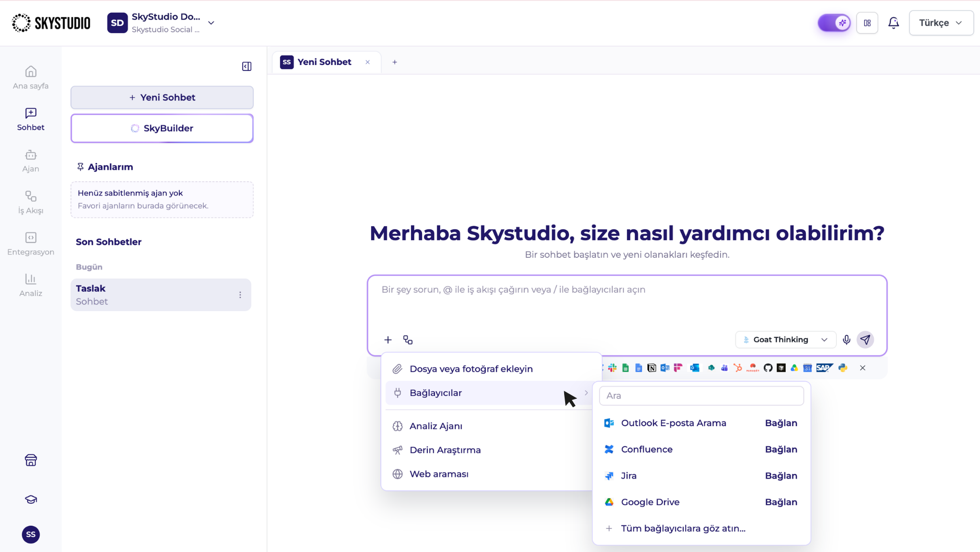Send message with paper plane button
Screen dimensions: 980x552
tap(865, 340)
